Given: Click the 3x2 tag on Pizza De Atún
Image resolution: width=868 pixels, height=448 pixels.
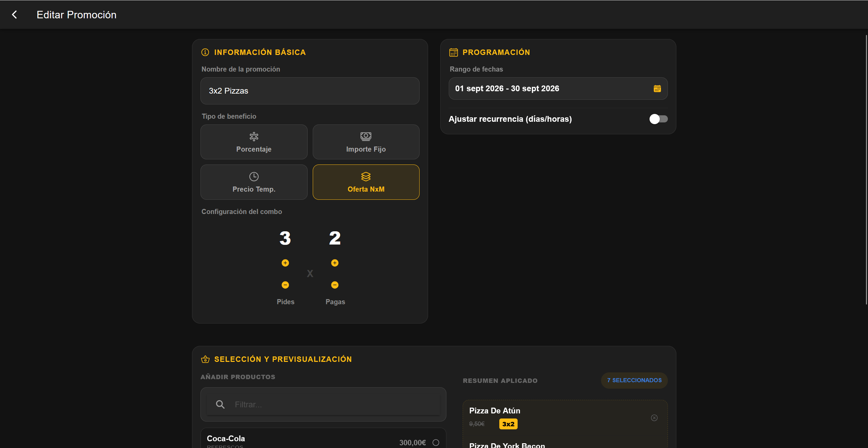Looking at the screenshot, I should click(508, 424).
